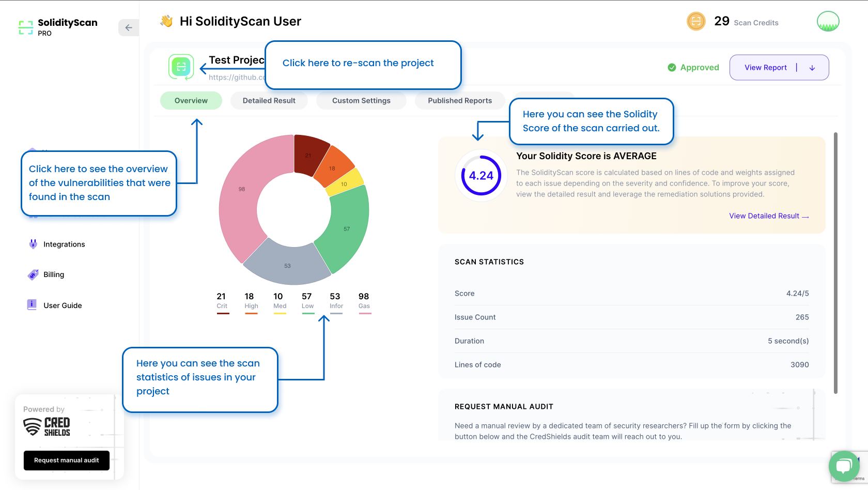Viewport: 868px width, 490px height.
Task: Click the re-scan project icon
Action: (181, 67)
